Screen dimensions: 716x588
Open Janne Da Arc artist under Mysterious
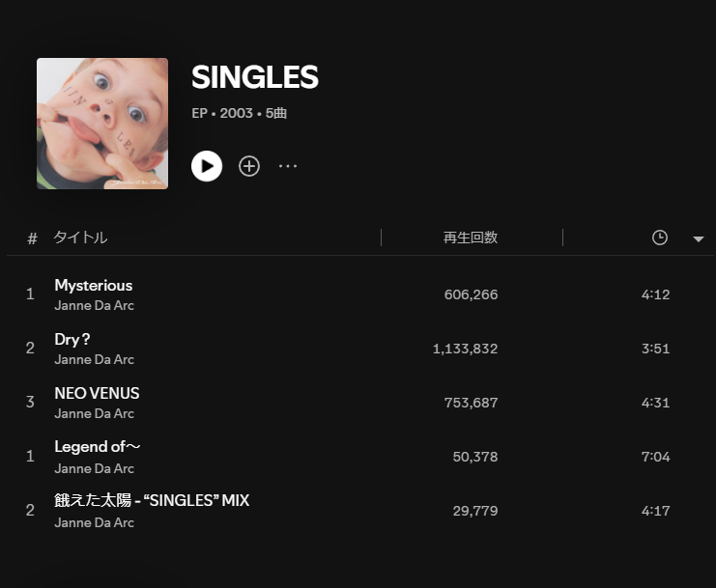point(95,305)
